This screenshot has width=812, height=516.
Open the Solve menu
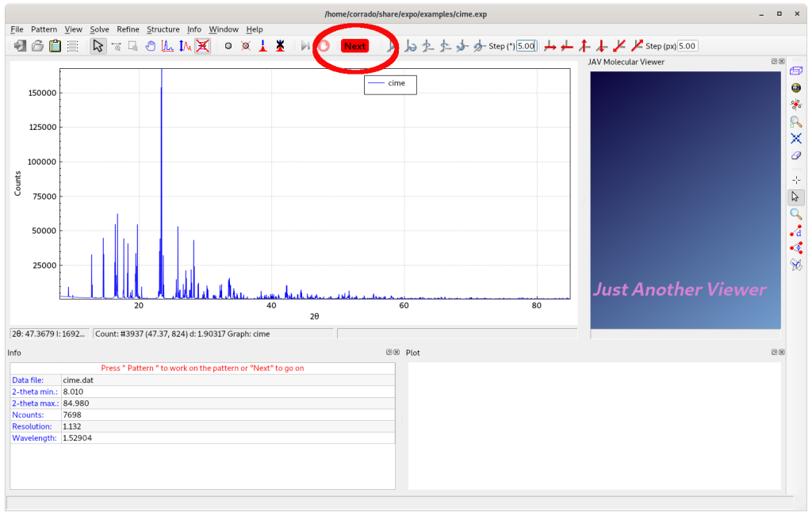99,29
